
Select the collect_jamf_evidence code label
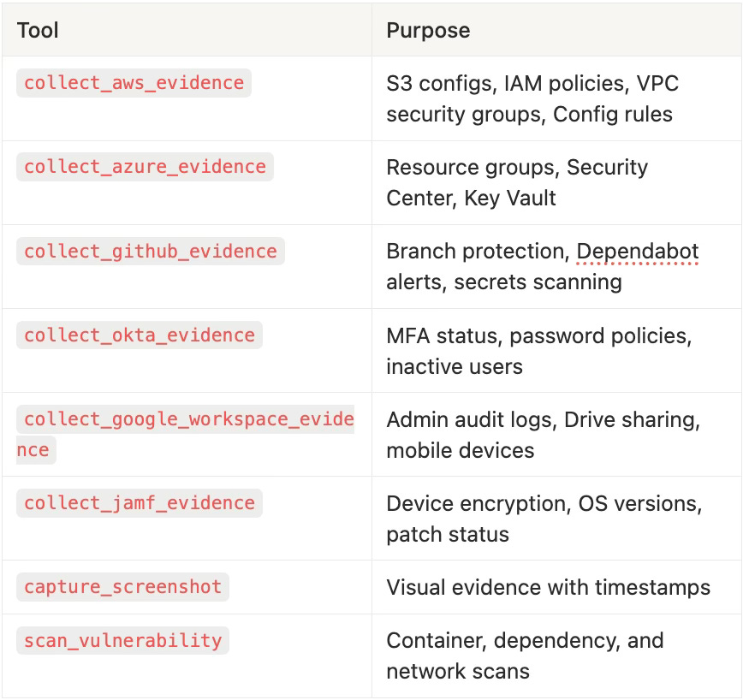(139, 502)
